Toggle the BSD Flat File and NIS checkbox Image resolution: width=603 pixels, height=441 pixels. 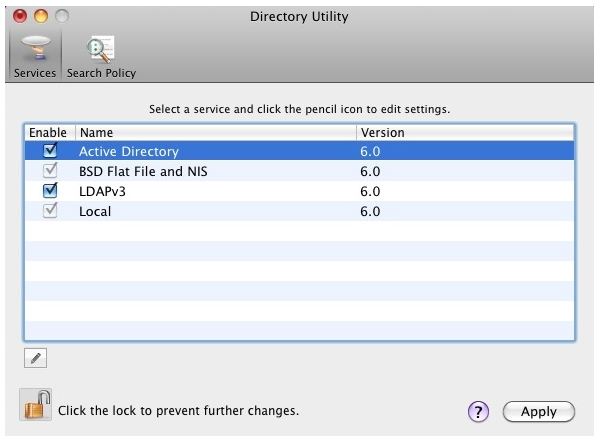point(50,170)
